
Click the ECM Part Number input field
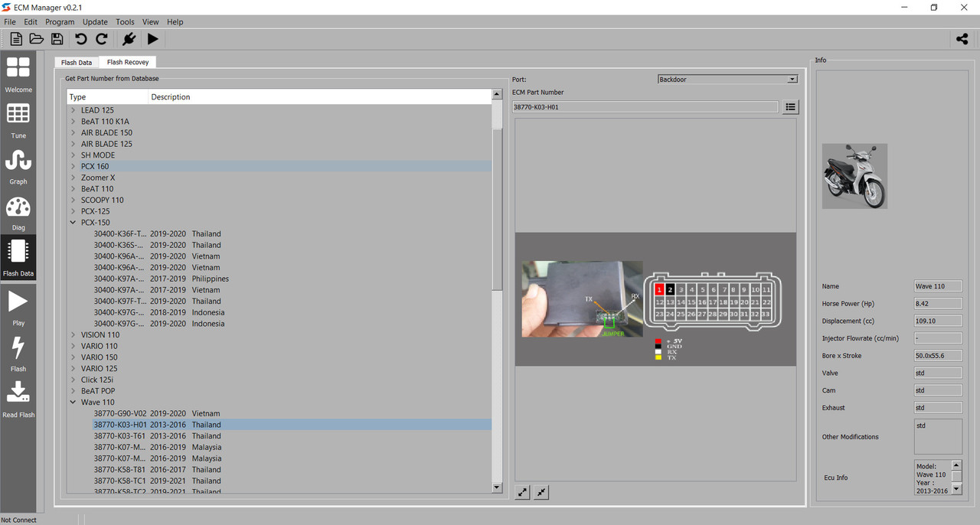645,107
